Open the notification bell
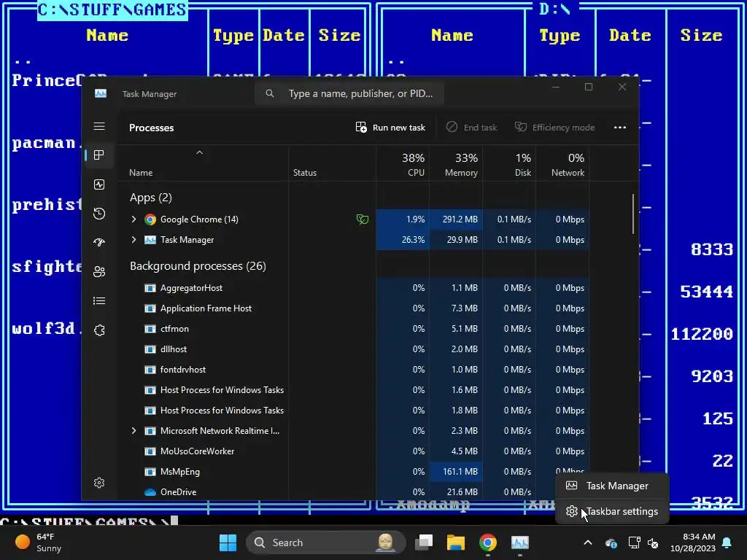 727,542
